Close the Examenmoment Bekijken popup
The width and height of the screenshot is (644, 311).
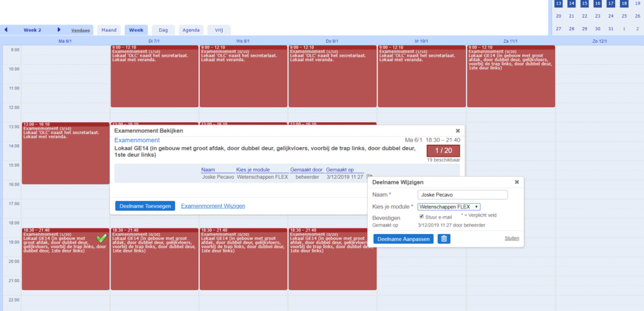(458, 131)
